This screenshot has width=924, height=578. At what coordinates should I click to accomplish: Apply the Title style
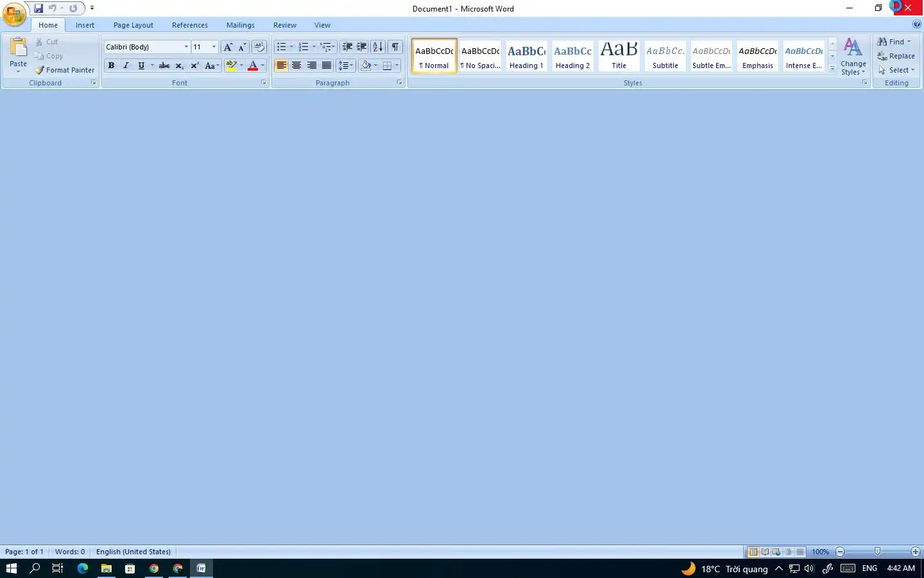tap(619, 56)
